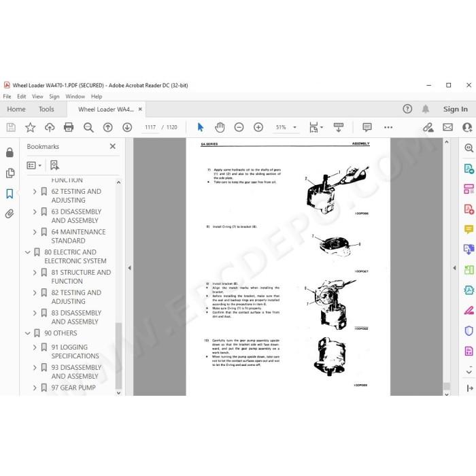
Task: Open the attachments paperclip icon
Action: point(10,214)
